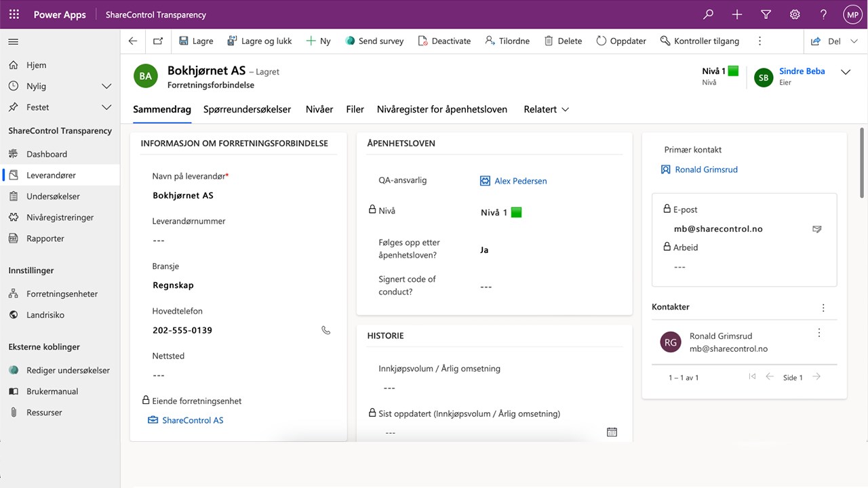
Task: Open the settings gear icon
Action: (x=795, y=14)
